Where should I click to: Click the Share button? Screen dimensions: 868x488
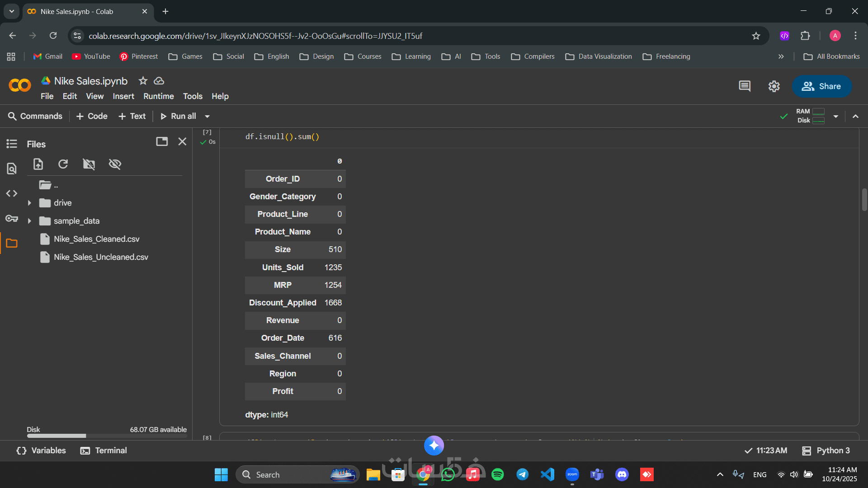[821, 86]
